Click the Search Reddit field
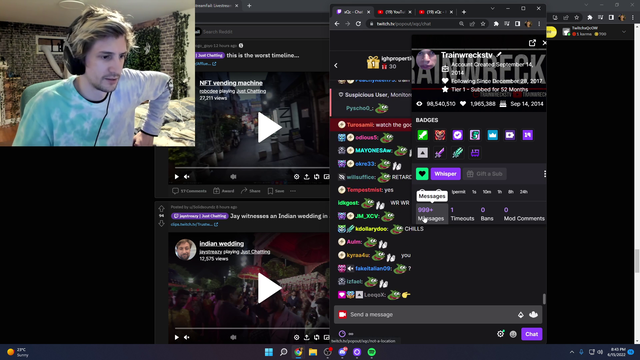Viewport: 640px width, 360px height. 261,31
